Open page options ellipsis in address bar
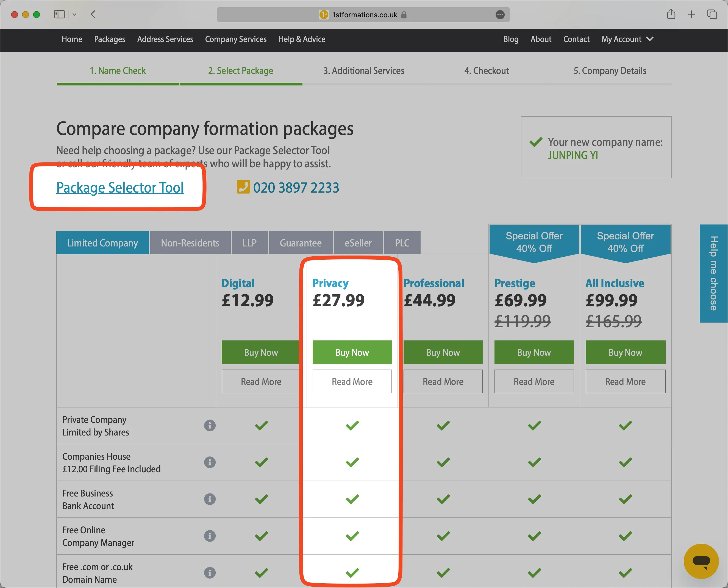728x588 pixels. 500,15
